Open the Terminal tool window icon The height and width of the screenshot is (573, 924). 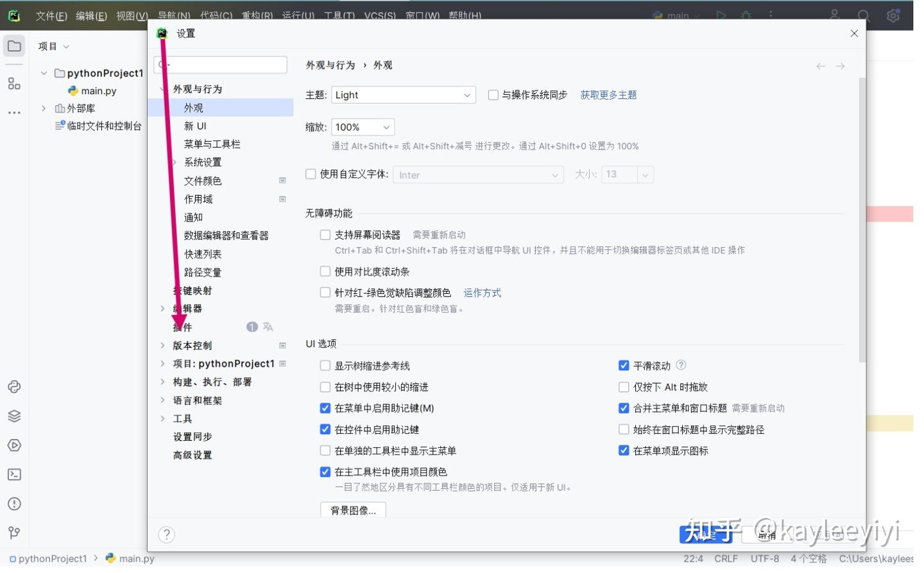14,475
